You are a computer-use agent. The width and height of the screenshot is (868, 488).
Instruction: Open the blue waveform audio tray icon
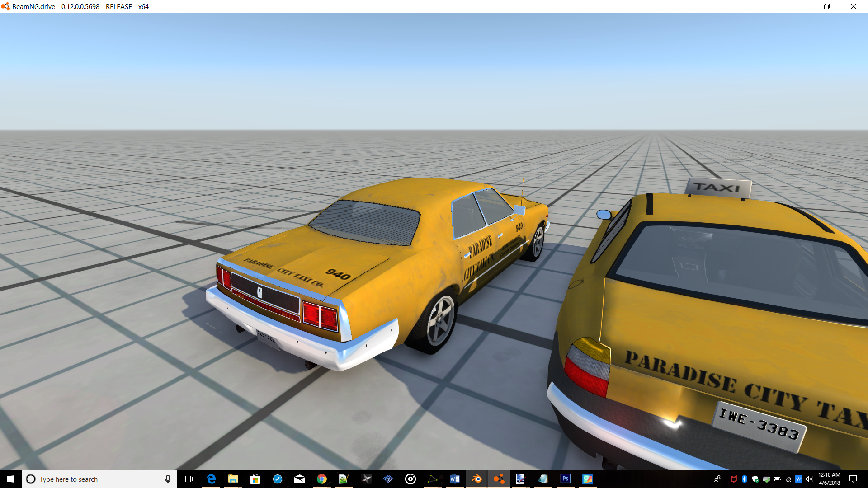tap(799, 479)
